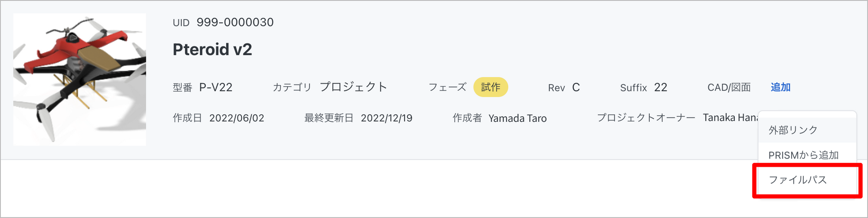This screenshot has height=218, width=868.
Task: Click the 追加 link next to CAD/図面
Action: [780, 87]
